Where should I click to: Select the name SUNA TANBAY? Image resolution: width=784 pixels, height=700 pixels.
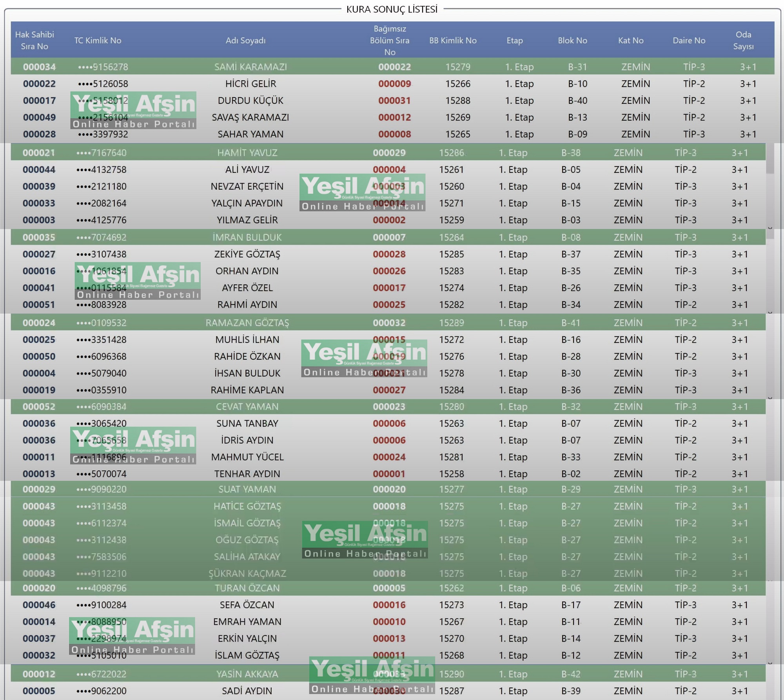pyautogui.click(x=247, y=423)
